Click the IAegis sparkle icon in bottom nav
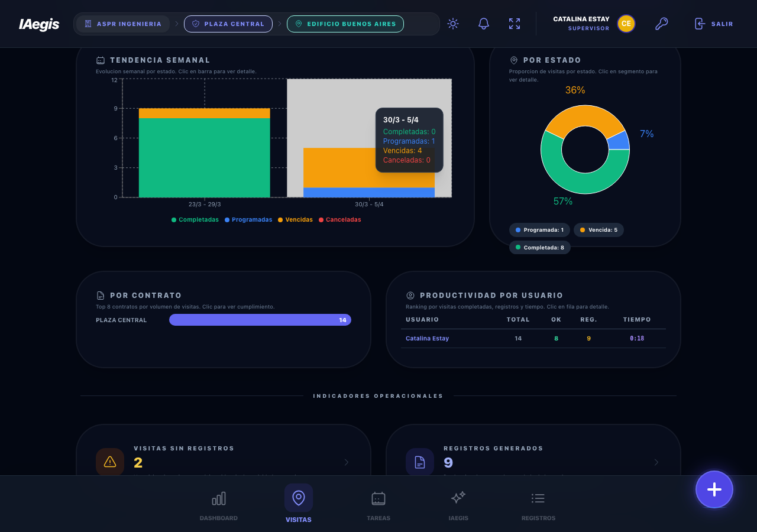Viewport: 757px width, 532px height. click(458, 498)
